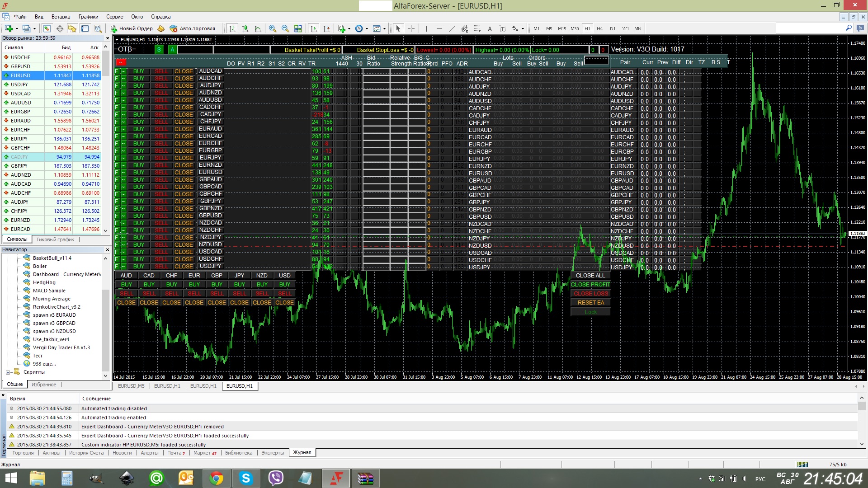Screen dimensions: 868x488
Task: Click BUY on the AUDCAD row
Action: point(139,71)
